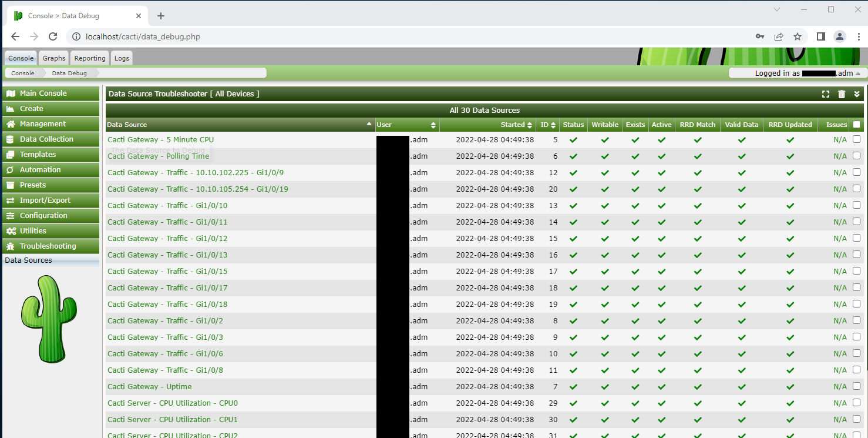
Task: Open Cacti Gateway - 5 Minute CPU link
Action: (x=160, y=140)
